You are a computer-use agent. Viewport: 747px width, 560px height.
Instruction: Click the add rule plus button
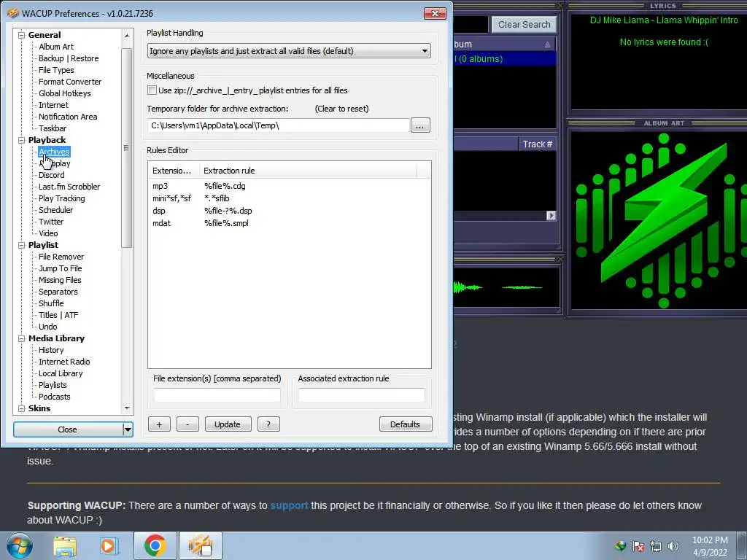click(x=159, y=424)
